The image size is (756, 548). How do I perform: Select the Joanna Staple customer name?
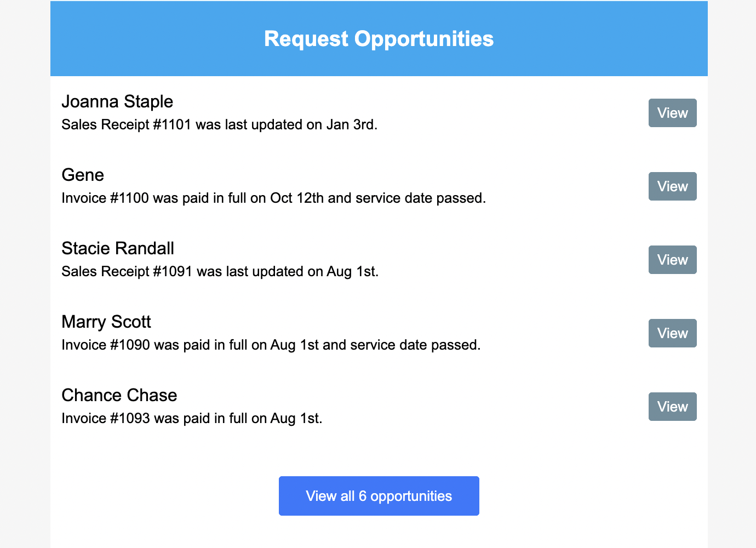[x=117, y=101]
